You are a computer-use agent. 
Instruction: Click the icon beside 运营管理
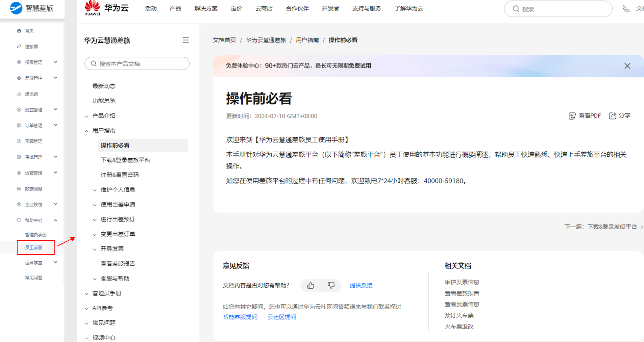coord(19,173)
